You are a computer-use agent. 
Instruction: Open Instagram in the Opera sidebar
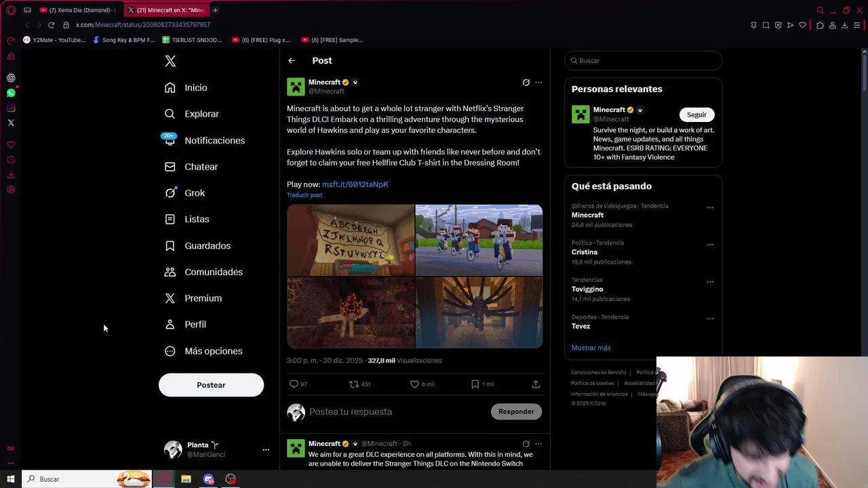coord(11,108)
